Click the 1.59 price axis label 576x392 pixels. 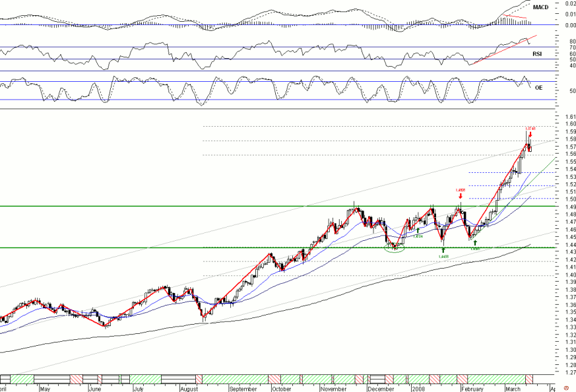tap(571, 131)
